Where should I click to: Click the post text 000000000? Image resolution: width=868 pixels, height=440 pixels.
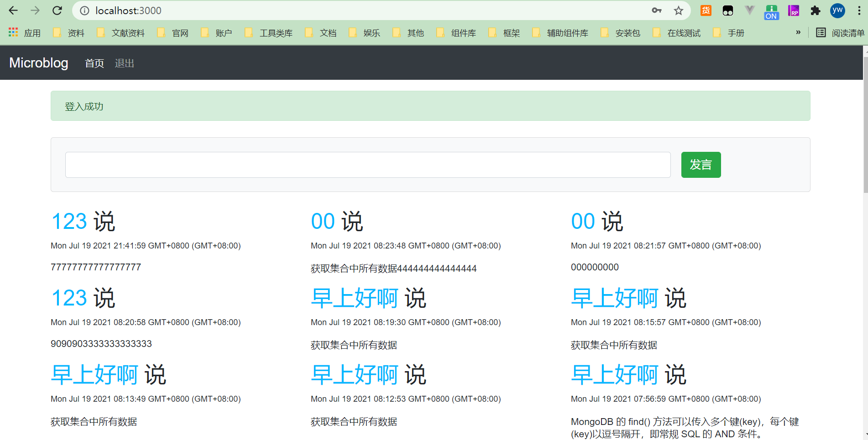[595, 267]
